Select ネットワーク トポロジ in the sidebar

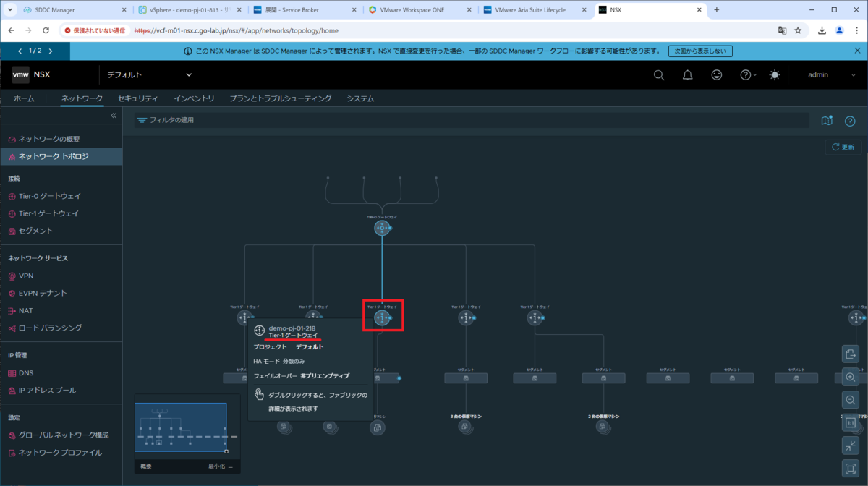click(x=61, y=156)
